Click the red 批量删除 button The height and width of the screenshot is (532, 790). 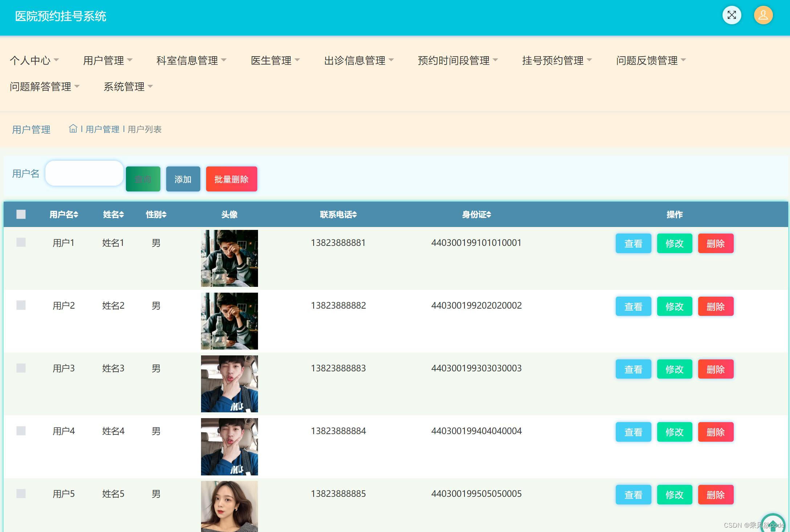click(232, 179)
